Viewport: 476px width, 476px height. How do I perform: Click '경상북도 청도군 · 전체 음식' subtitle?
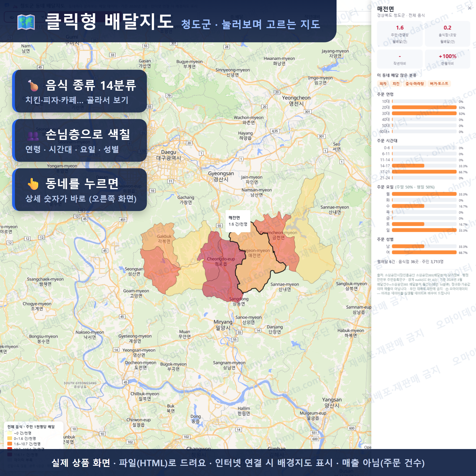click(x=401, y=15)
